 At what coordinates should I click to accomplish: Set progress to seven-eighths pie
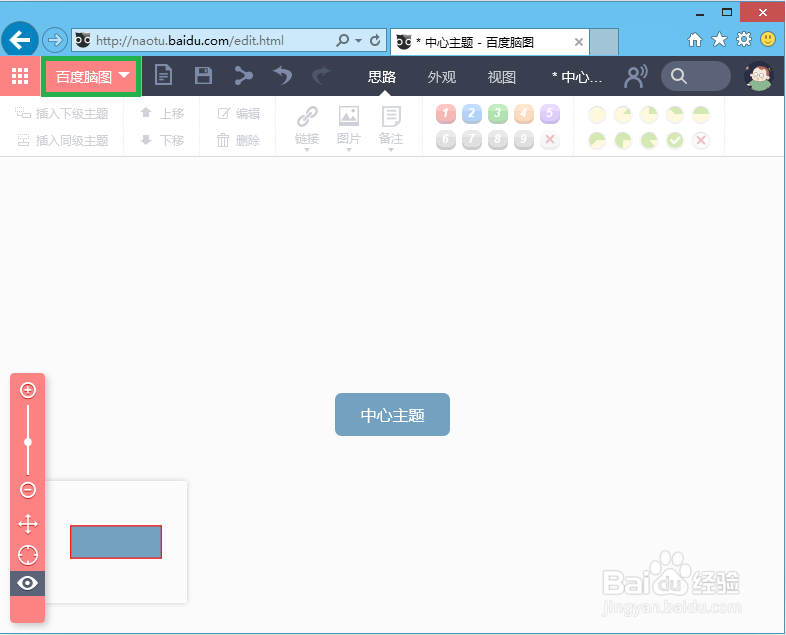[649, 140]
